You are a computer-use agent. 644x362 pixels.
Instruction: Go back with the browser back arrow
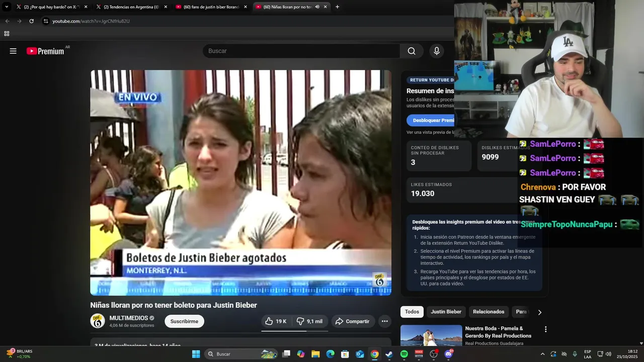[x=7, y=21]
